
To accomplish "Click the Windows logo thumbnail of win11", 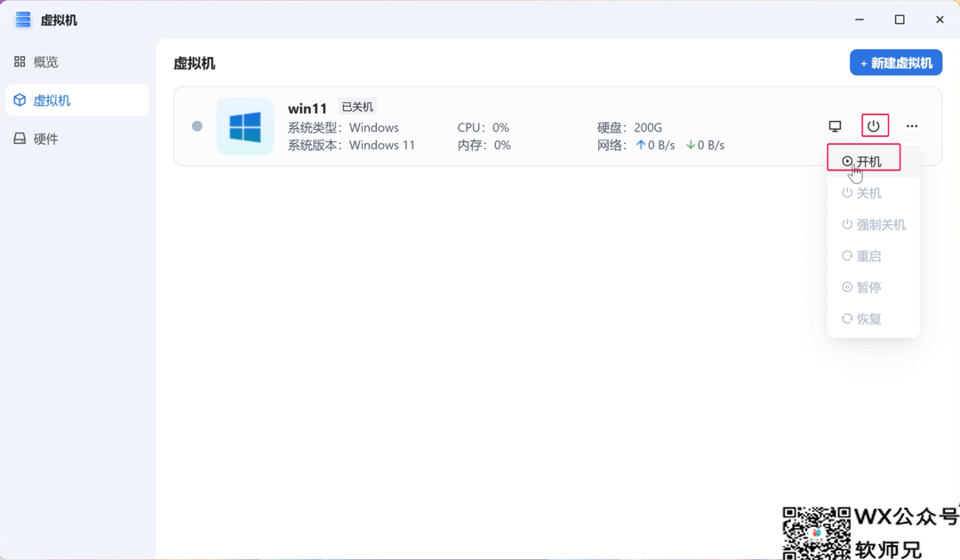I will tap(245, 126).
